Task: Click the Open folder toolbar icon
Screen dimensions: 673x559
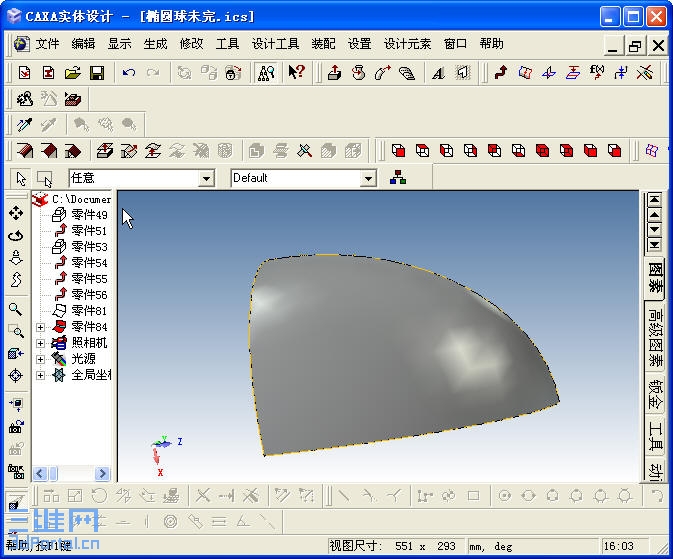Action: point(73,73)
